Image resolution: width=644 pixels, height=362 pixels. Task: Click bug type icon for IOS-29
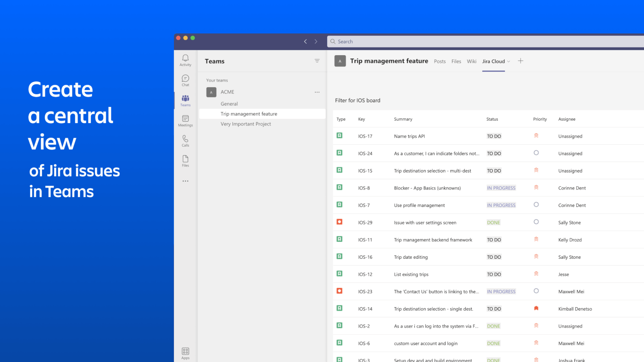coord(339,222)
